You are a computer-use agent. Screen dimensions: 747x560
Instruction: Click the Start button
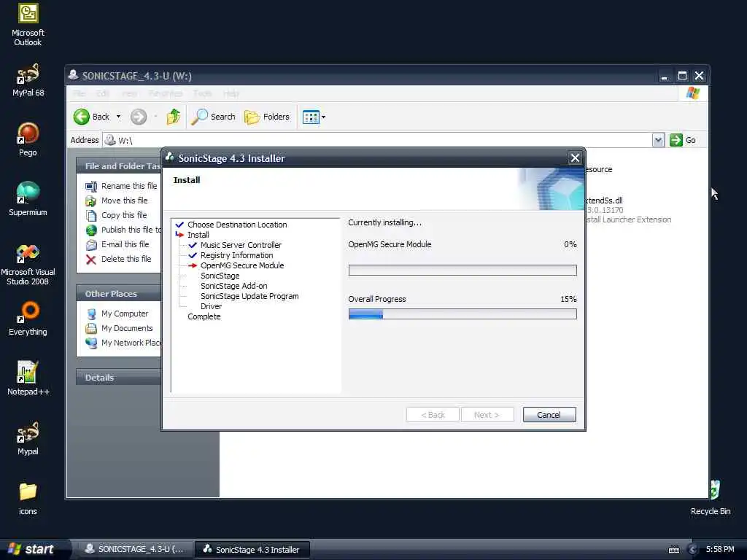pos(34,549)
